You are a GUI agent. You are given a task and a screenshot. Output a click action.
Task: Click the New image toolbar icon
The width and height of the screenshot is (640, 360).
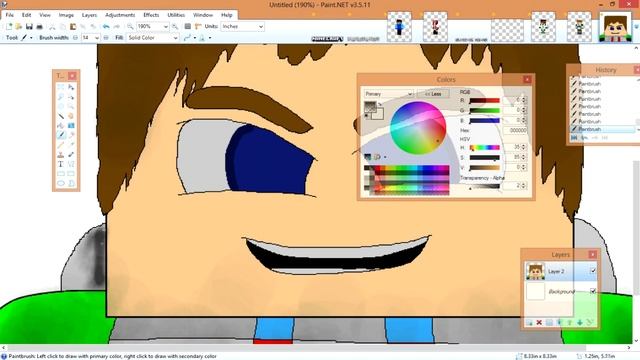(x=9, y=27)
